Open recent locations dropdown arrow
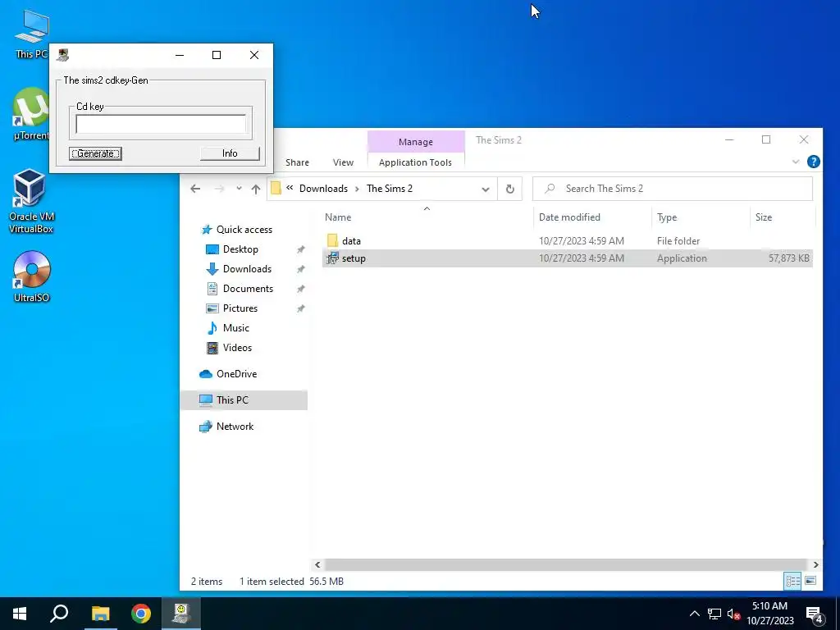The width and height of the screenshot is (840, 630). [x=239, y=189]
